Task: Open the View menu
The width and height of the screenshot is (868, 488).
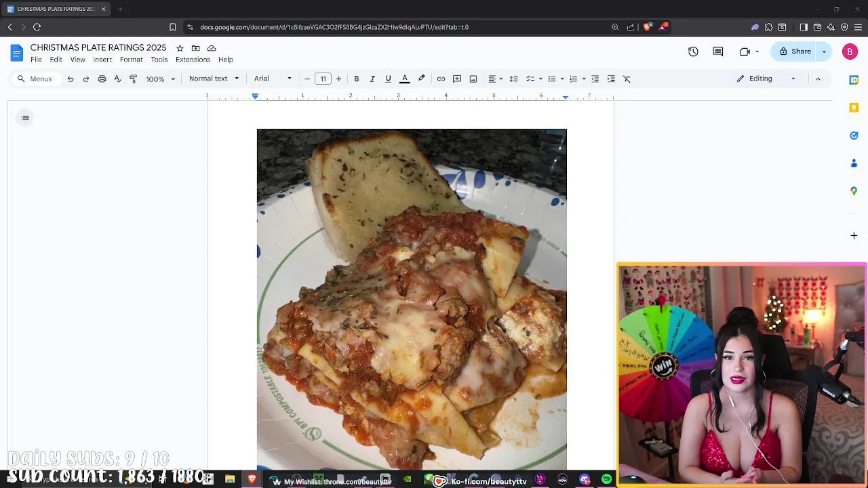Action: 78,60
